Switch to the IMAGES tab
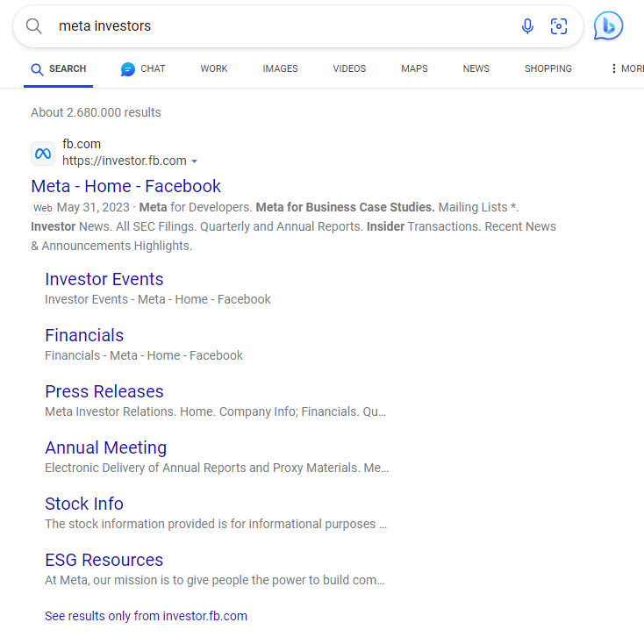The height and width of the screenshot is (644, 644). click(x=280, y=68)
